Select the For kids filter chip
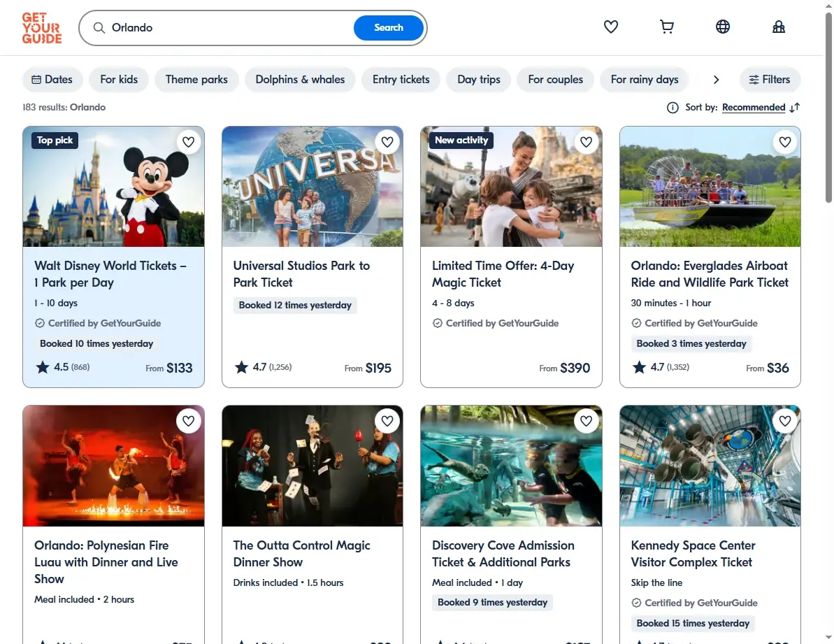Image resolution: width=834 pixels, height=644 pixels. [119, 80]
